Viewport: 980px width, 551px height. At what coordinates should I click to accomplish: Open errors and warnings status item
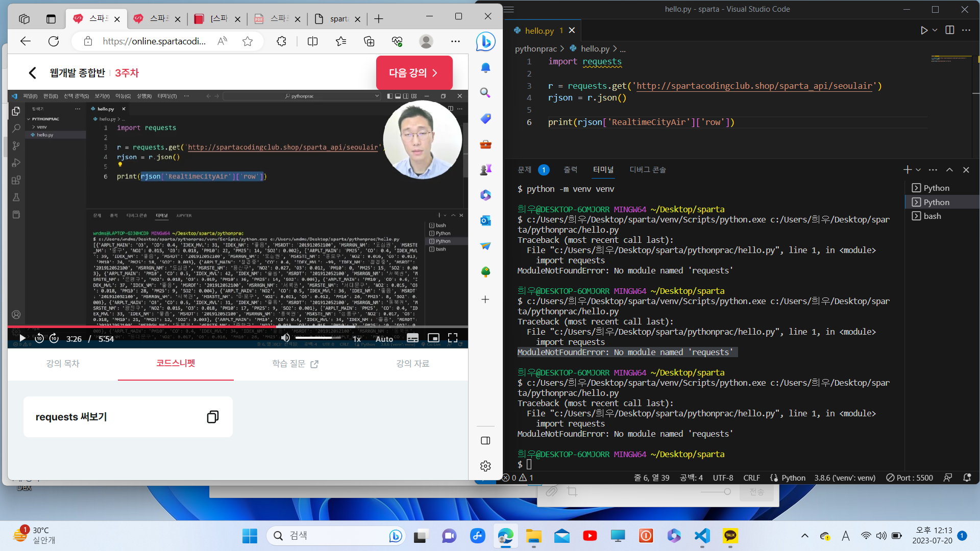pos(518,478)
